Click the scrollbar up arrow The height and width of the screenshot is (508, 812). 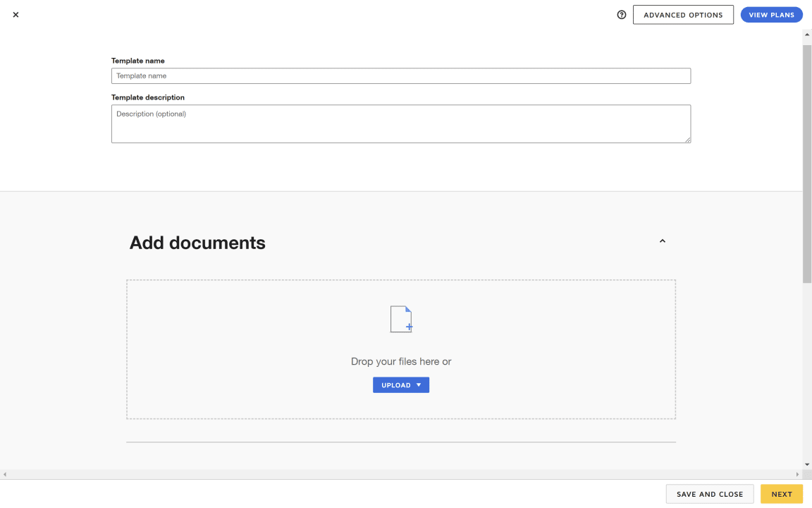pos(806,33)
